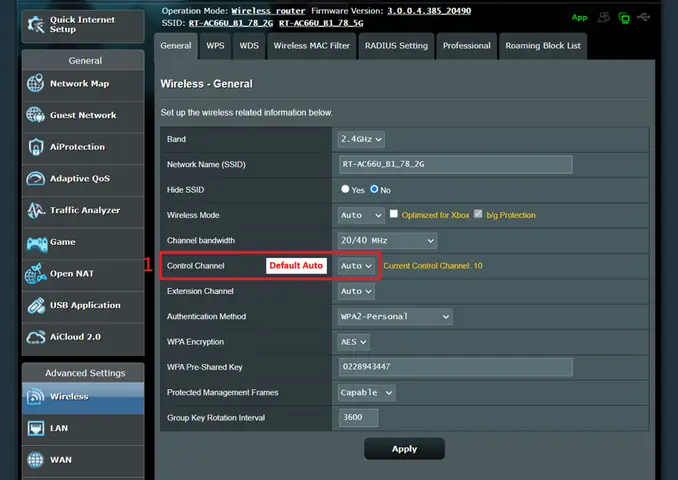Open the RADIUS Setting tab

coord(396,46)
